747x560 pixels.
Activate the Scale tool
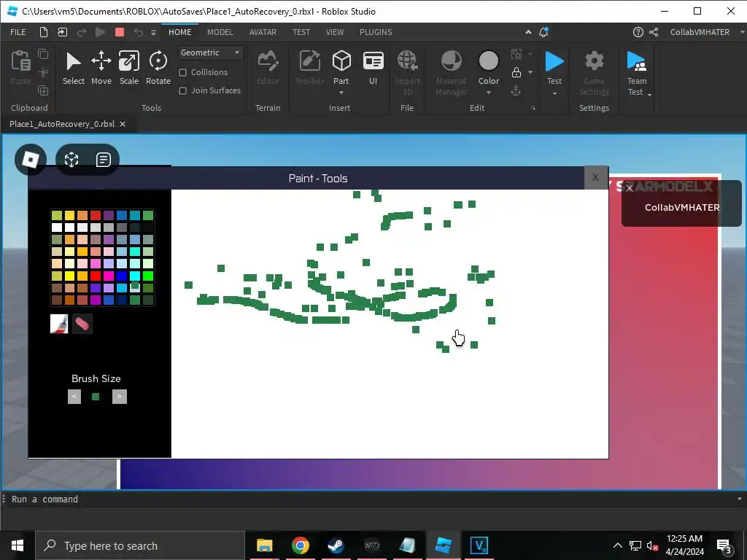pyautogui.click(x=128, y=68)
